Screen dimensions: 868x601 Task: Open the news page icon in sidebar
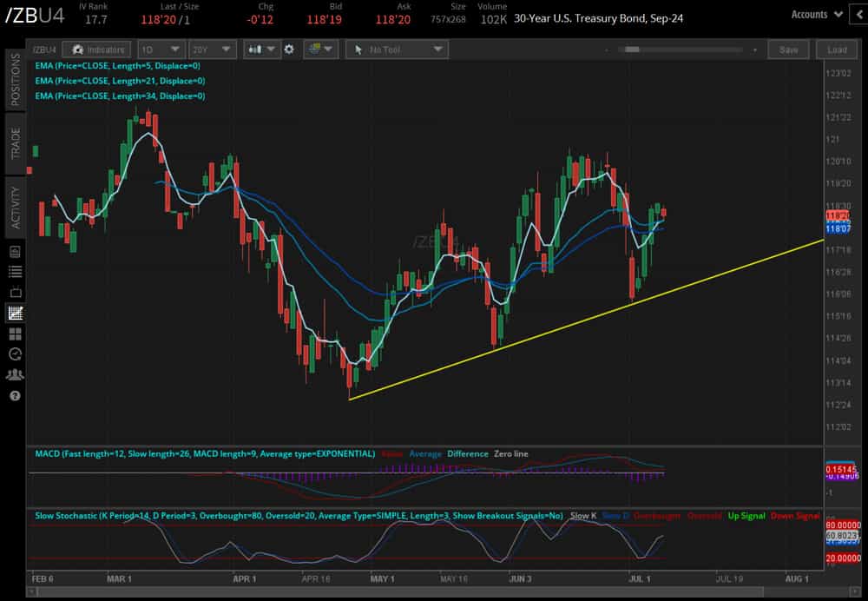tap(15, 252)
